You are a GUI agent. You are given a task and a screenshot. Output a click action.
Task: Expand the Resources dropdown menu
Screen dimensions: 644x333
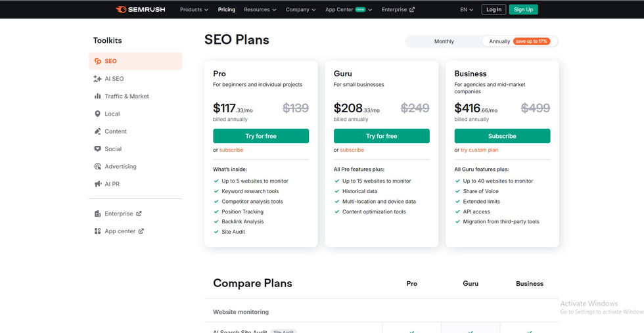click(x=260, y=10)
